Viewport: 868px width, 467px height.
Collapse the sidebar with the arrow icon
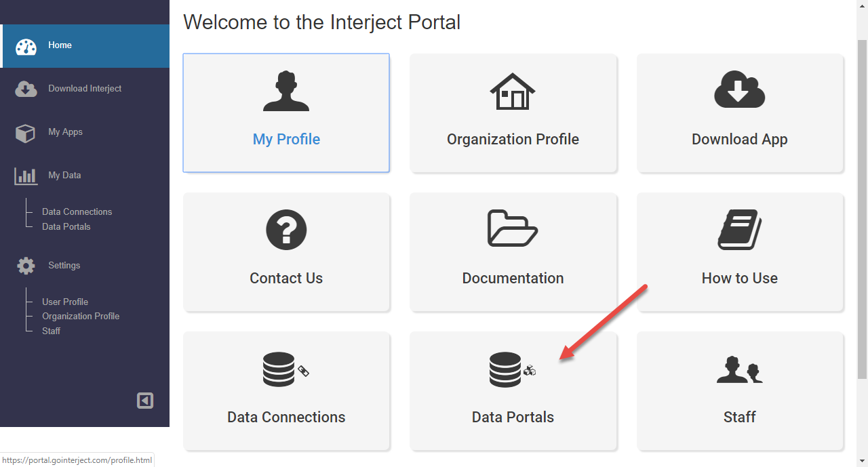[145, 401]
